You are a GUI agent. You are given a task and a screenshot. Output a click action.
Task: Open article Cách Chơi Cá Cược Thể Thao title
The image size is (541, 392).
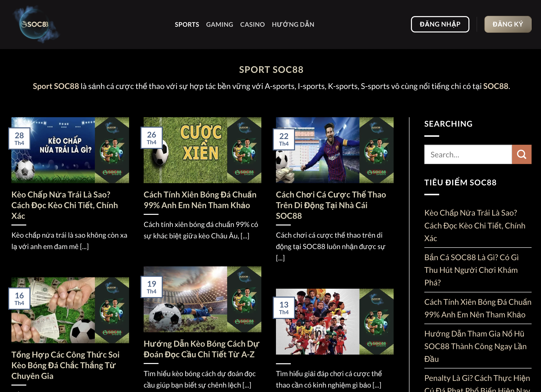(331, 205)
